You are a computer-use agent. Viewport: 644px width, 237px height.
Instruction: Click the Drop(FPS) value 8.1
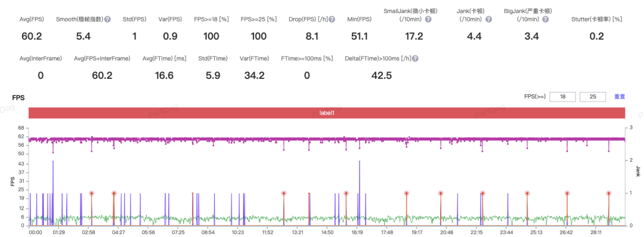coord(312,36)
